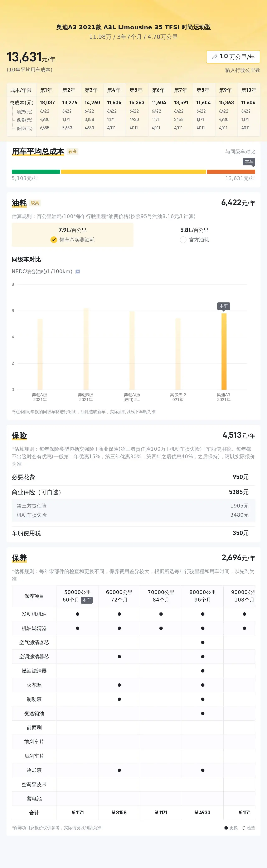Click the 蓄电池 row label
267x868 pixels.
(x=34, y=799)
